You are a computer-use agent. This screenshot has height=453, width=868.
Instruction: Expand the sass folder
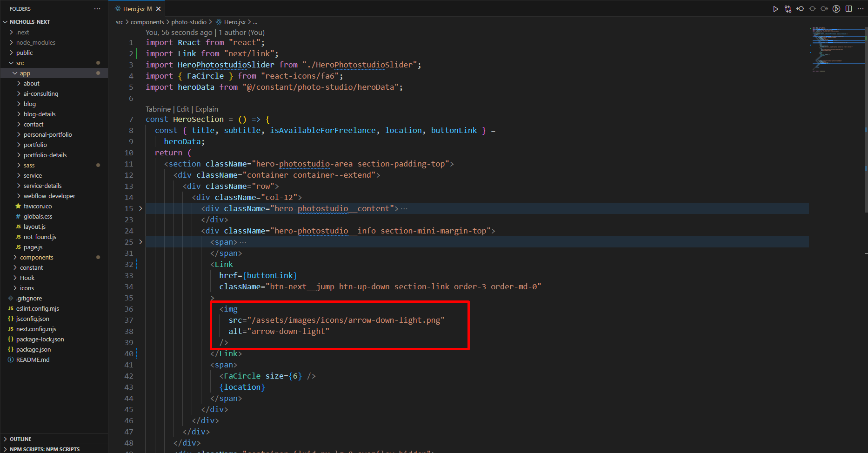coord(29,165)
